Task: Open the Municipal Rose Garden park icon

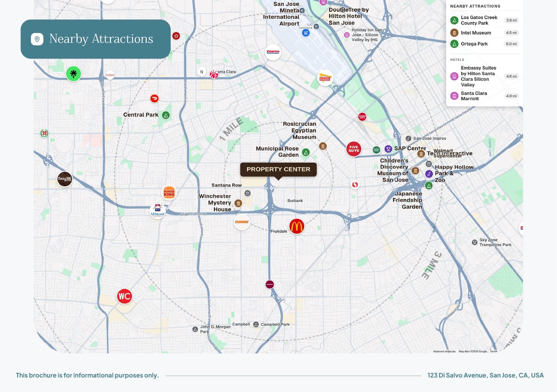Action: (x=306, y=152)
